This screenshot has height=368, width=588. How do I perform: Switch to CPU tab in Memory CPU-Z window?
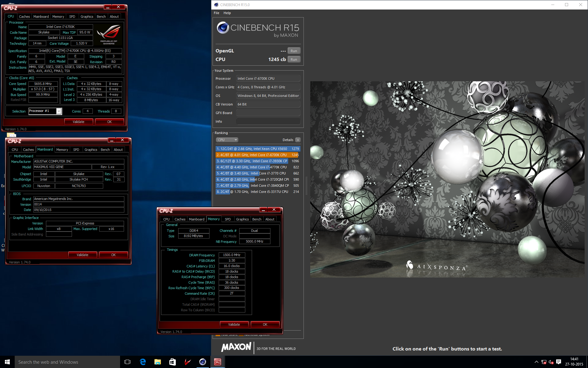pos(166,219)
